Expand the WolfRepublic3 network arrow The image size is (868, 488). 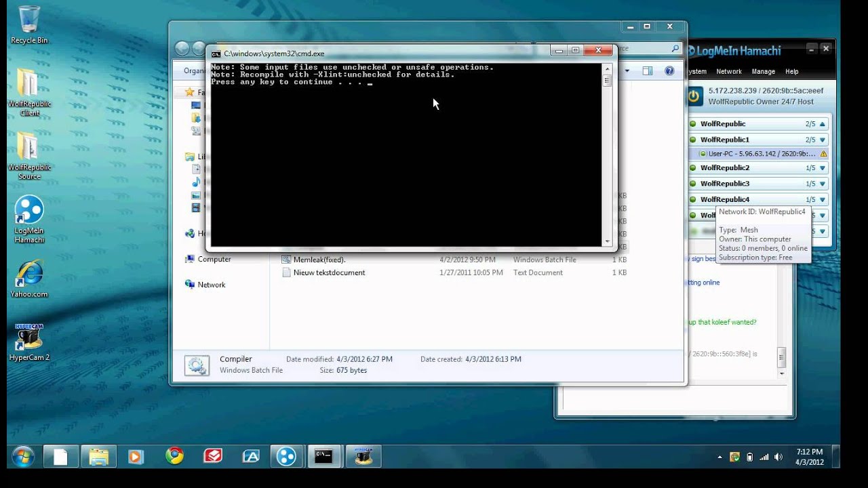click(x=823, y=184)
